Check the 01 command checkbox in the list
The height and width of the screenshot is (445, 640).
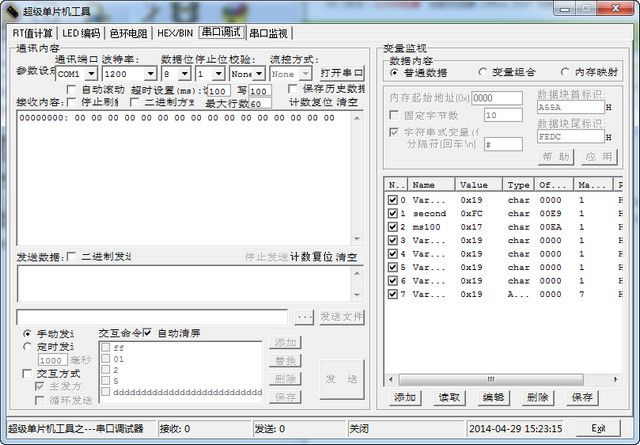pos(106,358)
